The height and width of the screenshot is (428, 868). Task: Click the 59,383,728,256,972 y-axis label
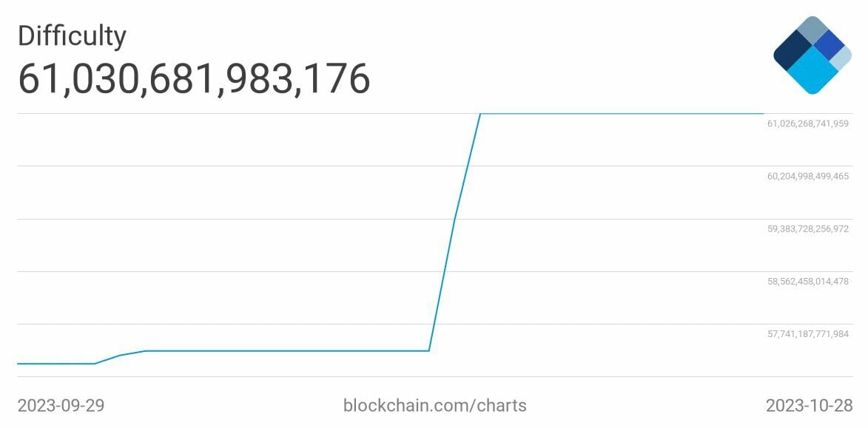click(808, 228)
